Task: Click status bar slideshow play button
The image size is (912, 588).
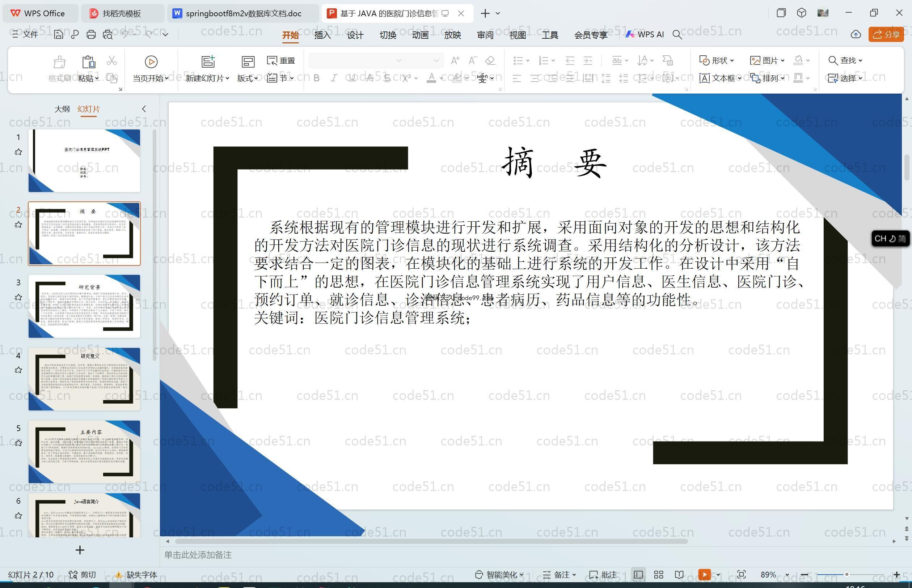Action: click(x=704, y=575)
